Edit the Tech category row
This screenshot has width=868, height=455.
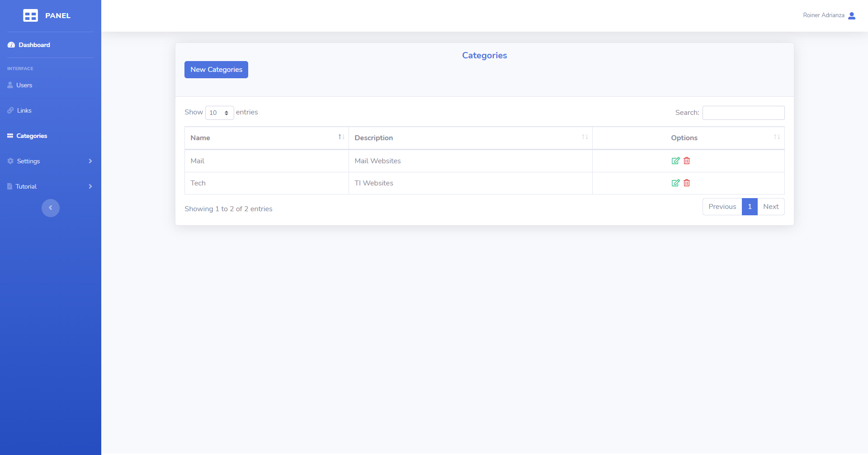coord(675,183)
